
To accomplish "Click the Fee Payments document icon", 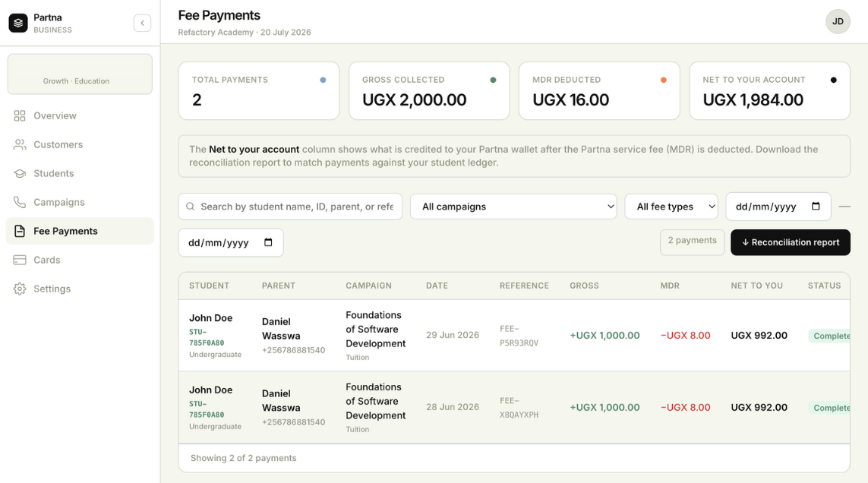I will click(x=20, y=231).
